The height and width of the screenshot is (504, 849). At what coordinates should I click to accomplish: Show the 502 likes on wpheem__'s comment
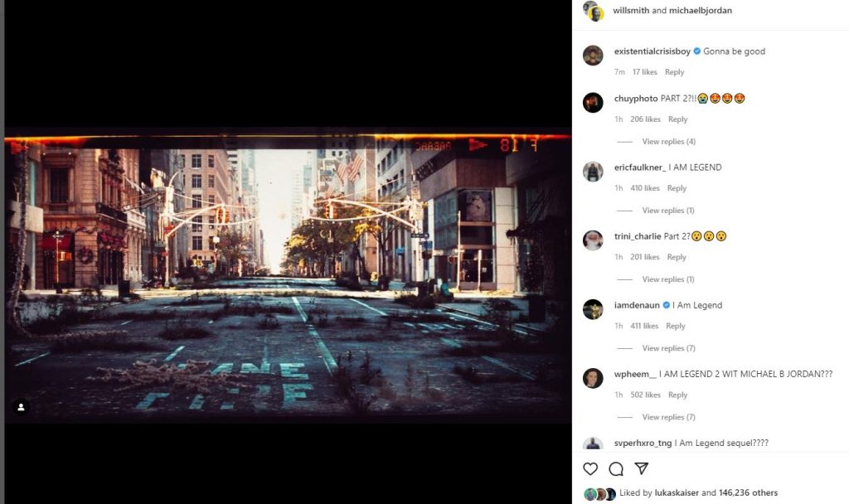coord(645,395)
